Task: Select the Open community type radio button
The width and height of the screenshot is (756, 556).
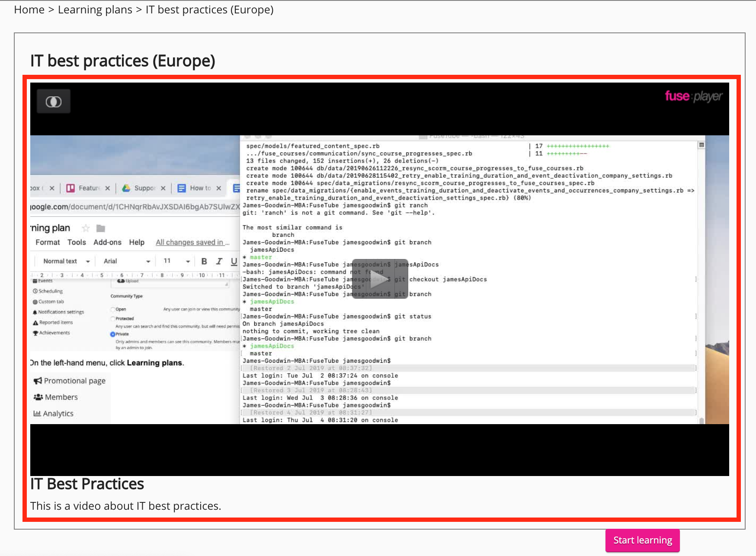Action: [113, 309]
